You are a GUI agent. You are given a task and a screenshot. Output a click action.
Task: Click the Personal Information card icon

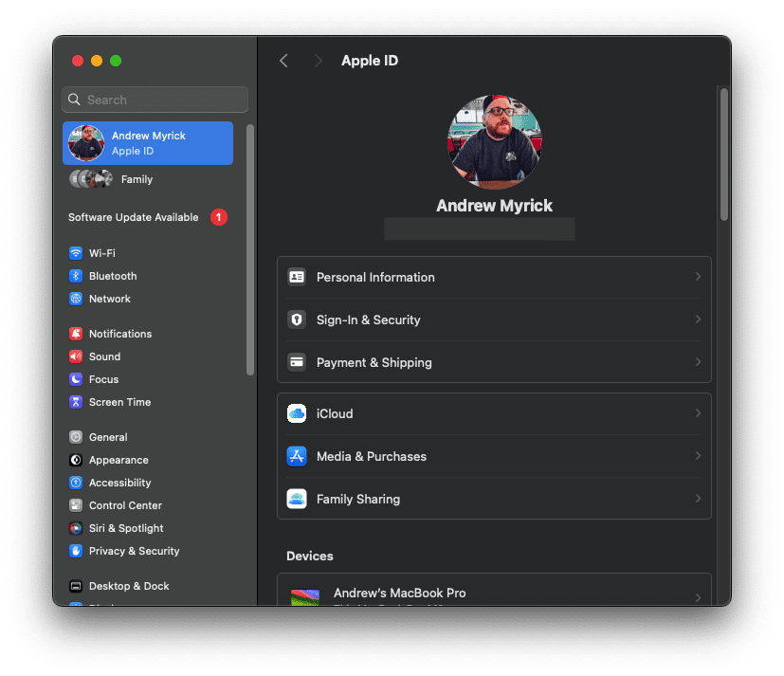pyautogui.click(x=297, y=277)
